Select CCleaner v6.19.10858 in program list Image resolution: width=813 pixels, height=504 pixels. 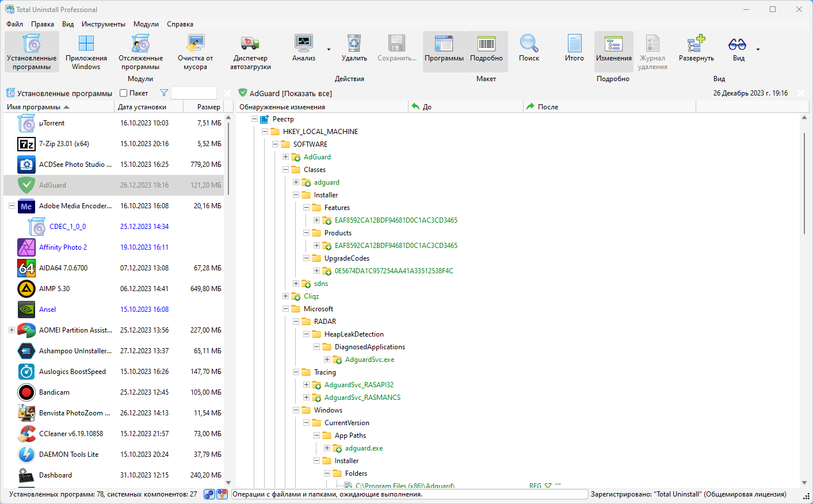point(114,434)
